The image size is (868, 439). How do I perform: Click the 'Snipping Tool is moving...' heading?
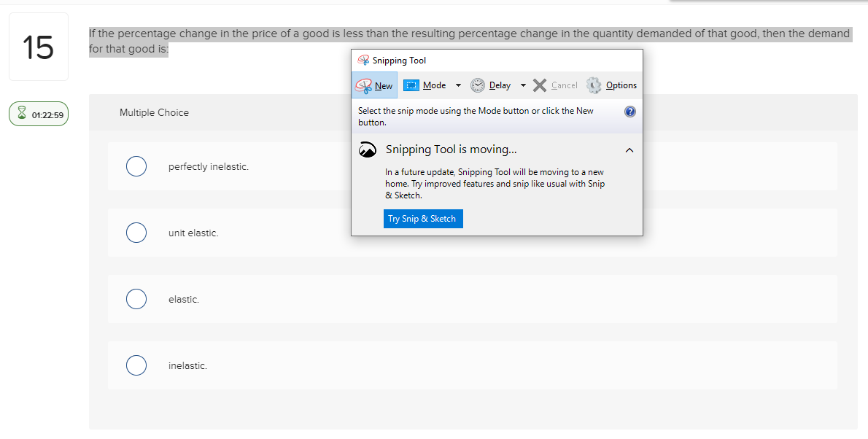click(452, 149)
